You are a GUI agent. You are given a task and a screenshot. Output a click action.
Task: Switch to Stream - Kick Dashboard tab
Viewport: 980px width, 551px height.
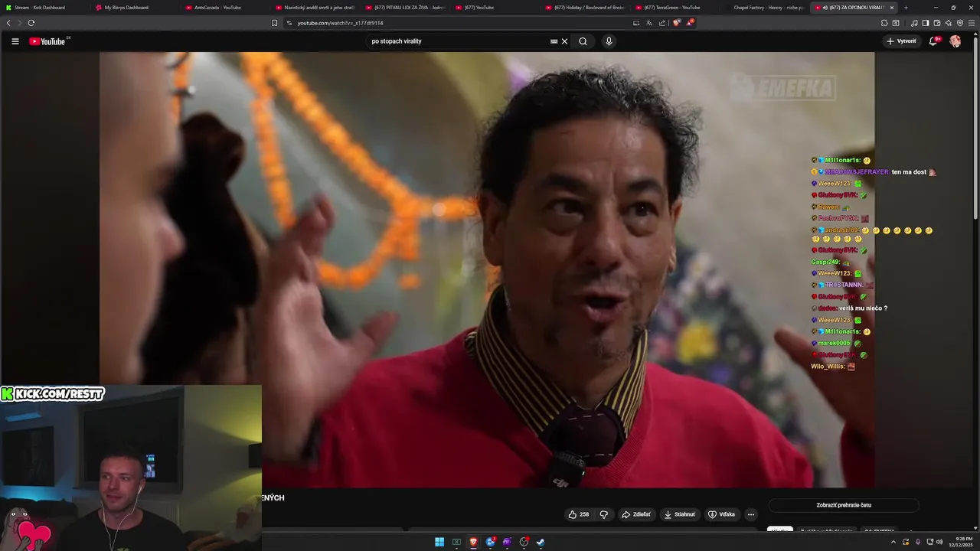pyautogui.click(x=45, y=8)
